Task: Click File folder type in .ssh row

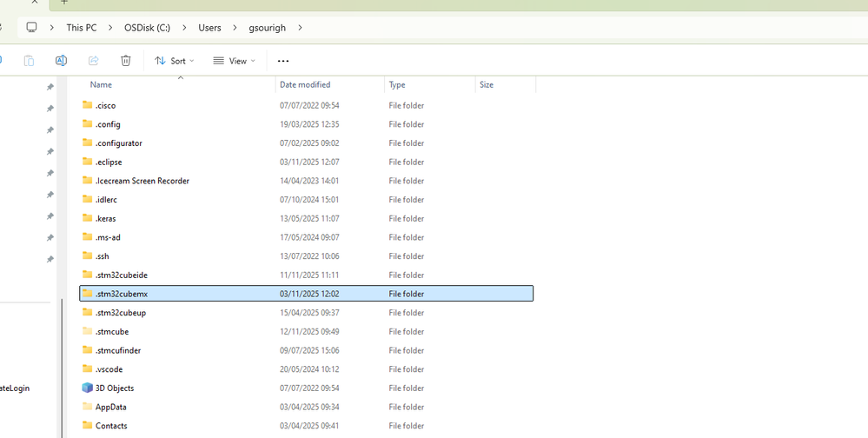Action: click(407, 255)
